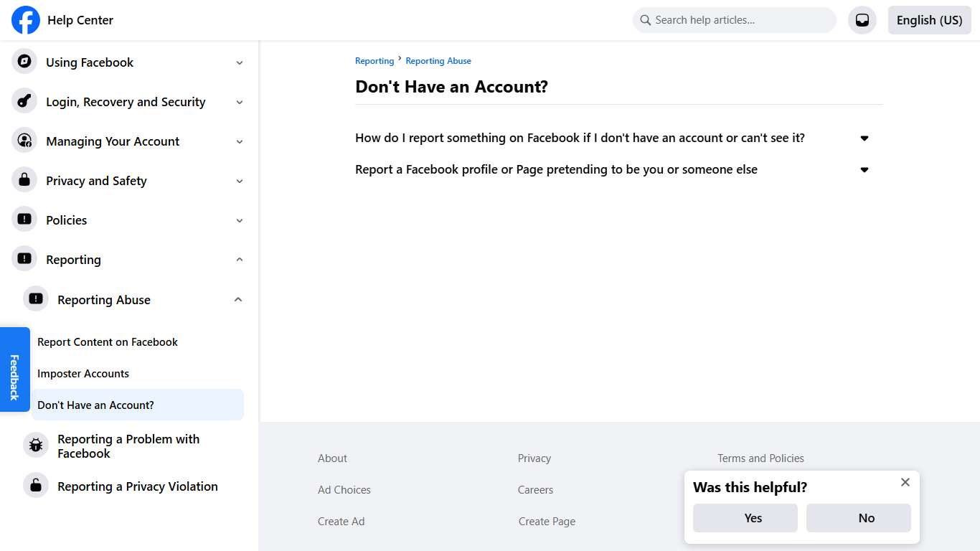Expand the reporting without an account question
Screen dimensions: 980x551
(x=864, y=138)
